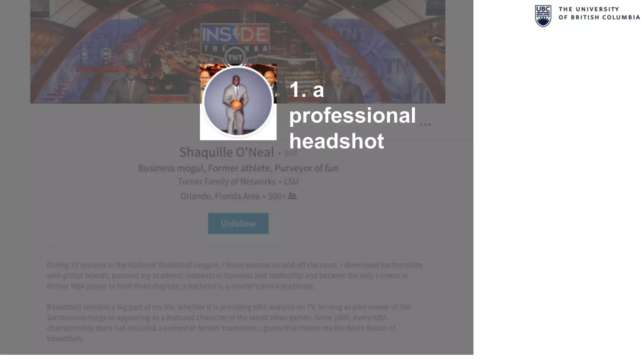Click the UBC crest logo
Image resolution: width=644 pixels, height=362 pixels.
[x=543, y=16]
